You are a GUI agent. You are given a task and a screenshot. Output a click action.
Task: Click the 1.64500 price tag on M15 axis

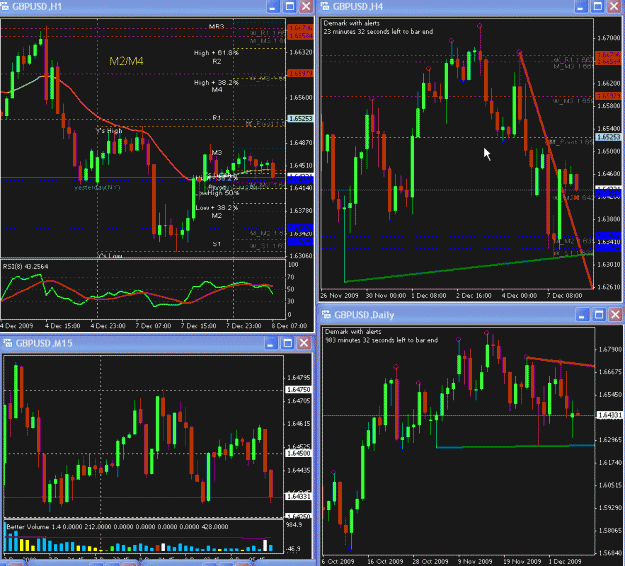299,454
